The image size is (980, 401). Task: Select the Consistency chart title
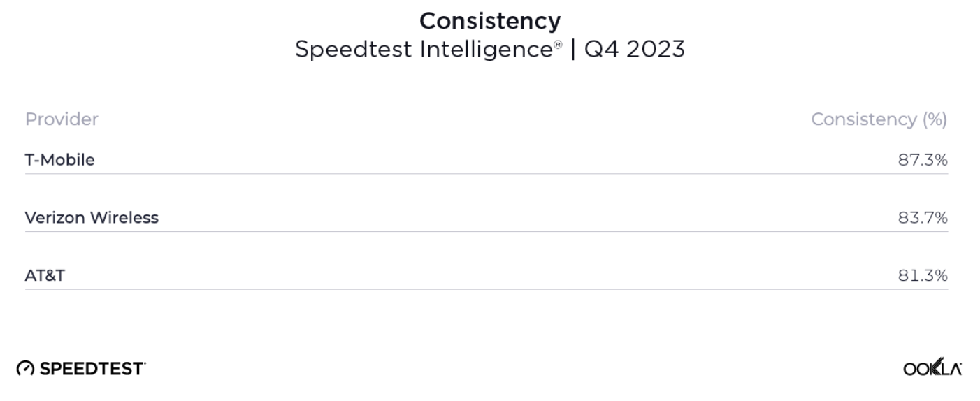(490, 21)
